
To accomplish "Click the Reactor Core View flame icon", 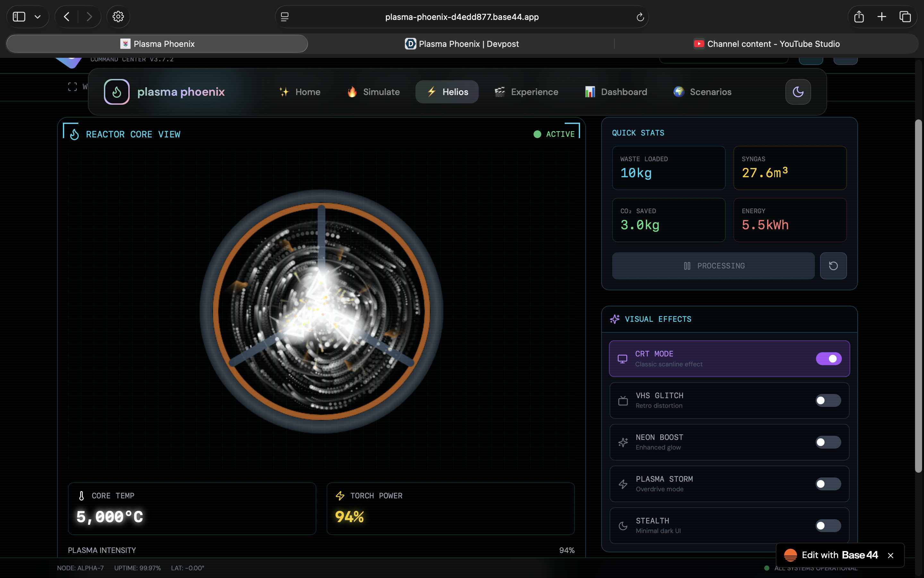I will click(74, 134).
